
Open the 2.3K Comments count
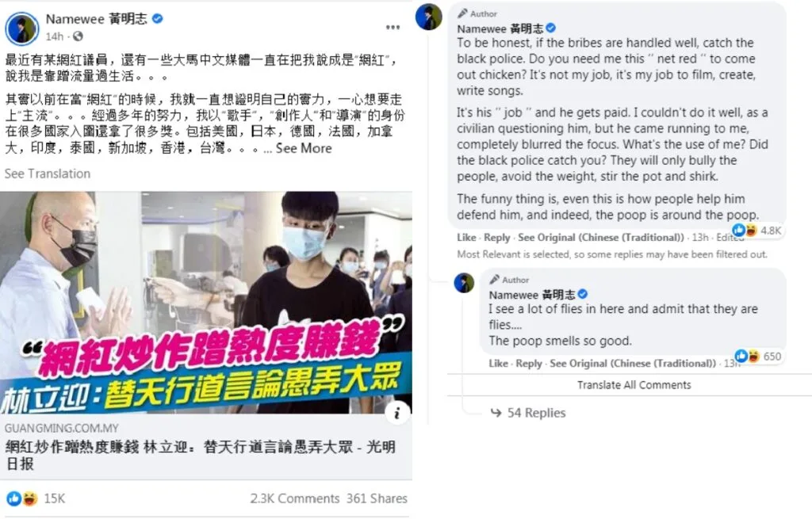pyautogui.click(x=295, y=498)
